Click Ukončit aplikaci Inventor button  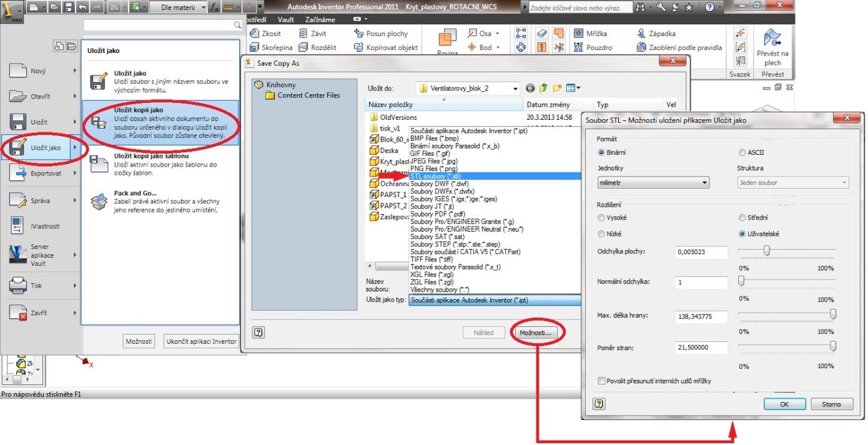point(200,341)
